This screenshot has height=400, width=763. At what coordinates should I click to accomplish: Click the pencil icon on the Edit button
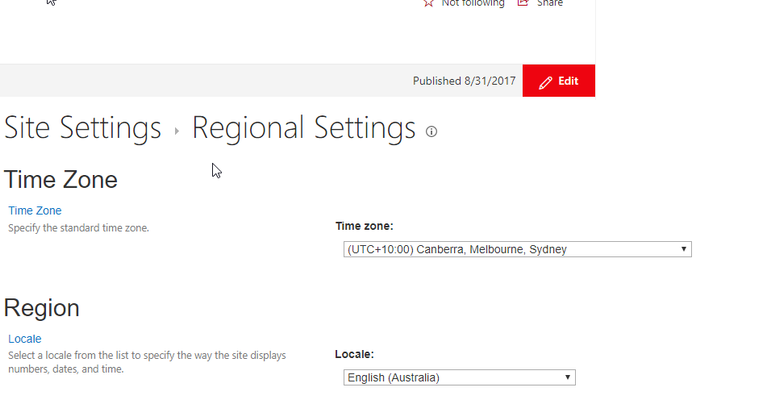pos(545,82)
